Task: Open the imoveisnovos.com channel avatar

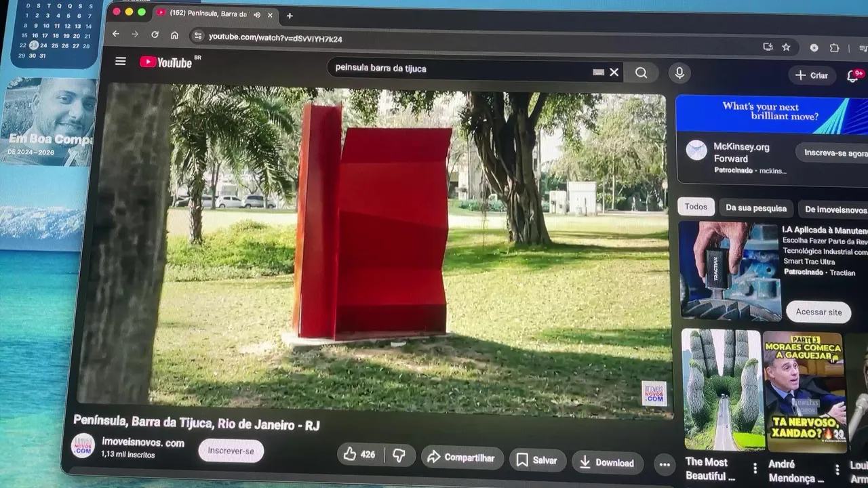Action: [83, 445]
